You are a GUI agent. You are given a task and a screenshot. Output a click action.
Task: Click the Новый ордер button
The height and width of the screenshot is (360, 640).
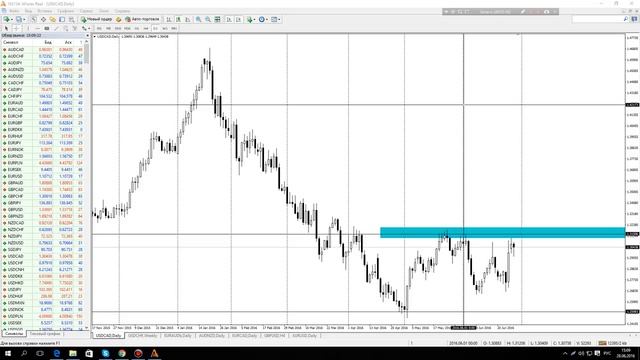[96, 19]
